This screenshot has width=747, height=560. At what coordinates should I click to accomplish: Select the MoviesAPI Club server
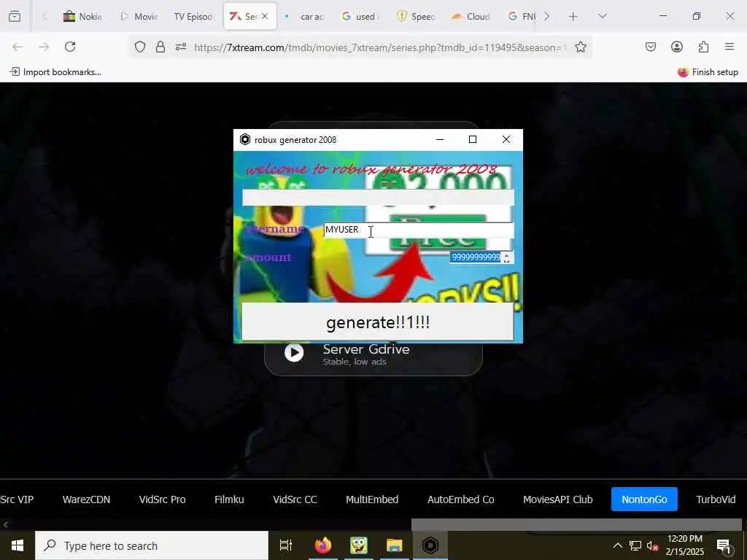click(558, 499)
